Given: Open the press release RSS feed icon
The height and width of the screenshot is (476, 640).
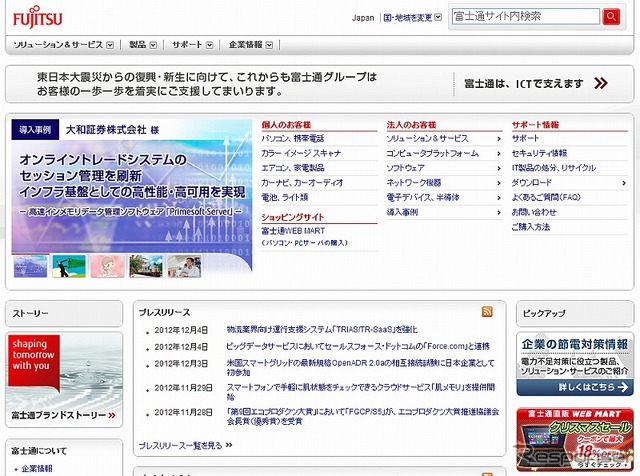Looking at the screenshot, I should [487, 311].
